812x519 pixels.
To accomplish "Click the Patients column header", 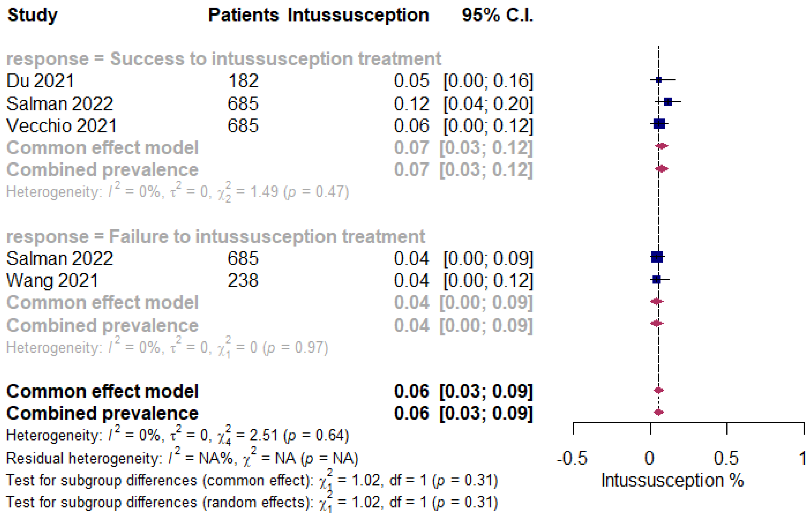I will click(x=243, y=15).
